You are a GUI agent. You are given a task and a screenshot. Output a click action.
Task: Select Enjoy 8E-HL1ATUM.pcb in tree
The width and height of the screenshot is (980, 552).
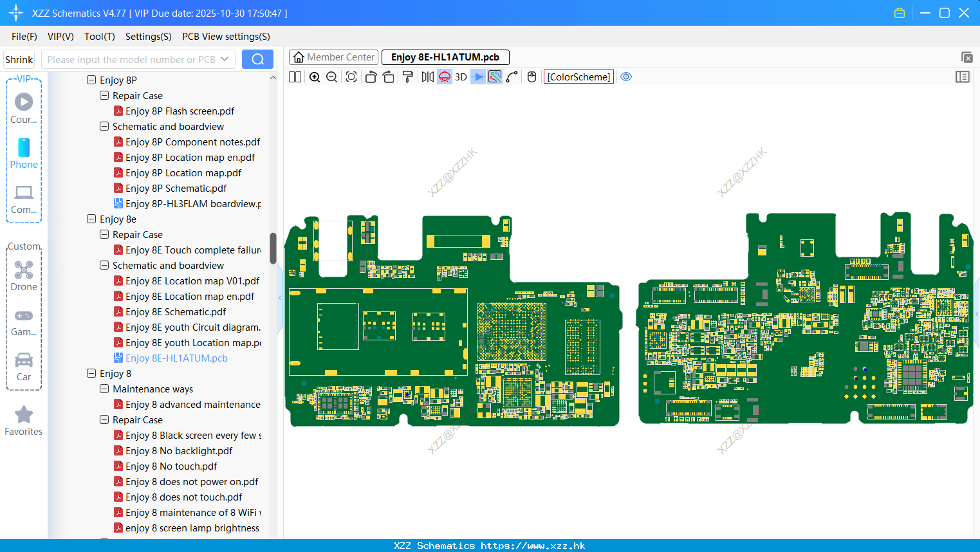click(x=171, y=358)
